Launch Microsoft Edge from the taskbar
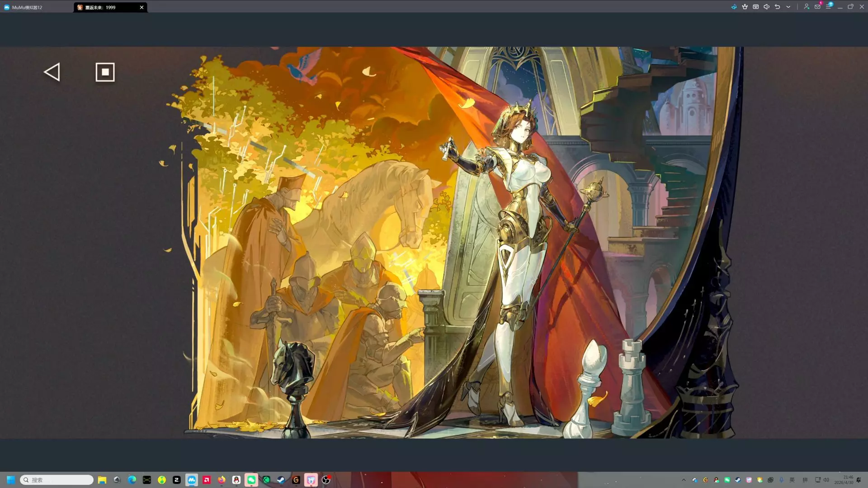868x488 pixels. (x=132, y=480)
